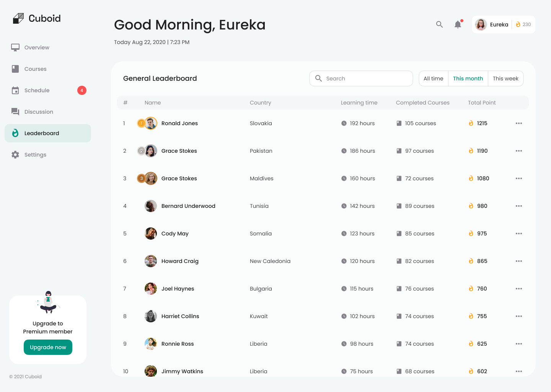Switch filter to All time
The image size is (551, 392).
pos(433,78)
